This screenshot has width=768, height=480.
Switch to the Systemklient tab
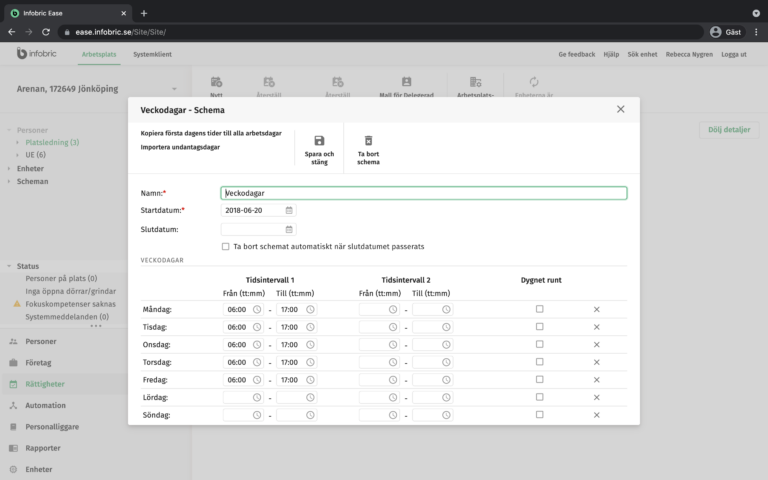[152, 53]
